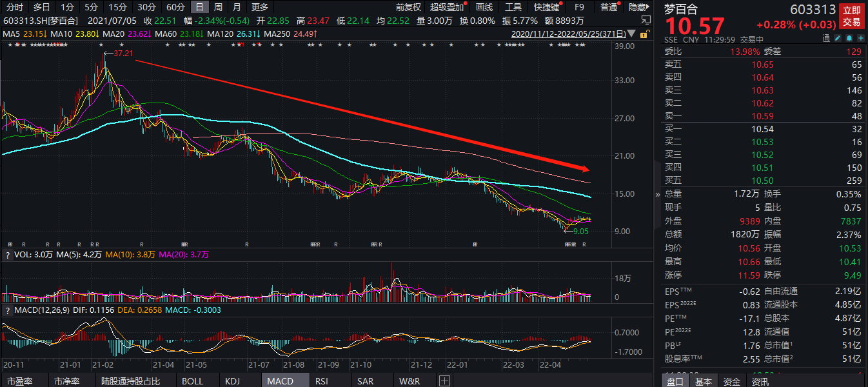Open the VOL indicator help question mark
This screenshot has height=387, width=868.
click(8, 255)
